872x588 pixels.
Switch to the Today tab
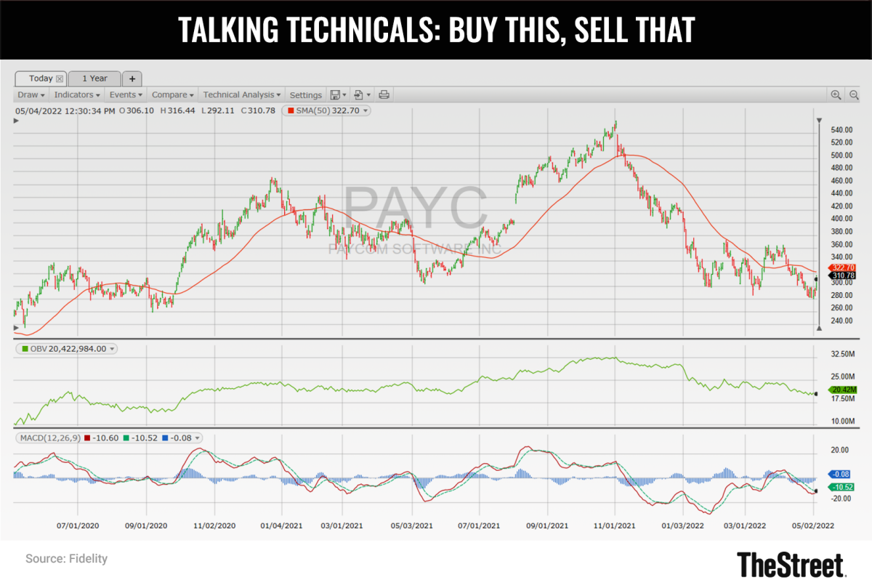41,78
